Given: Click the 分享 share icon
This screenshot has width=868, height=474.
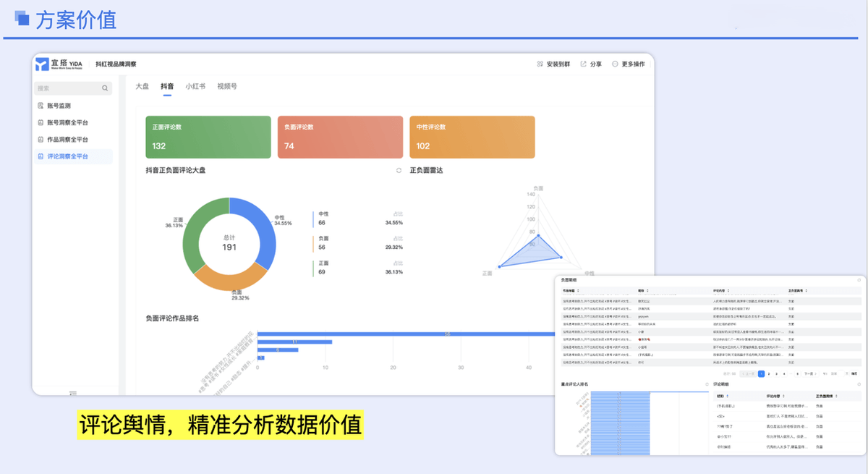Looking at the screenshot, I should point(584,64).
